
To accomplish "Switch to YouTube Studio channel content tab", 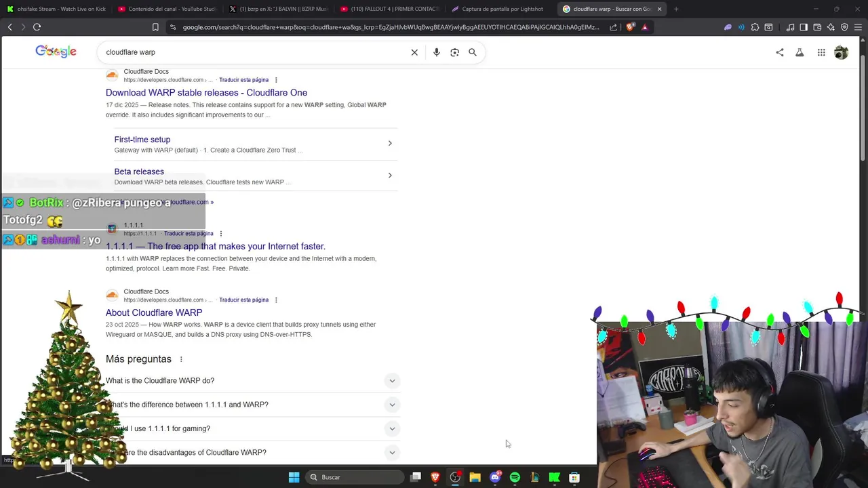I will pos(167,9).
